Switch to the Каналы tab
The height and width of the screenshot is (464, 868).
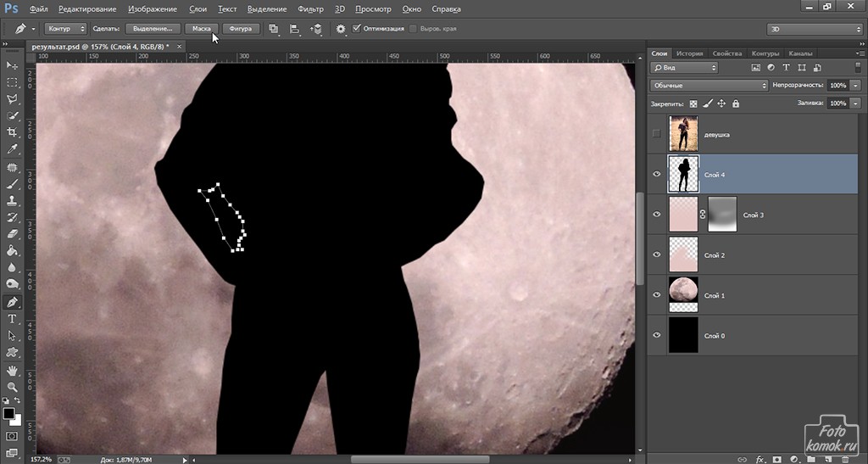pos(801,53)
